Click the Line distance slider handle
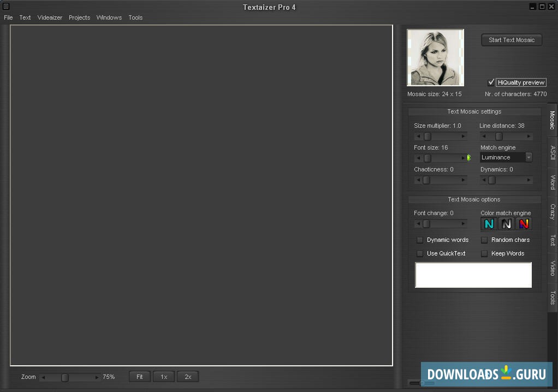Image resolution: width=558 pixels, height=392 pixels. [x=499, y=136]
